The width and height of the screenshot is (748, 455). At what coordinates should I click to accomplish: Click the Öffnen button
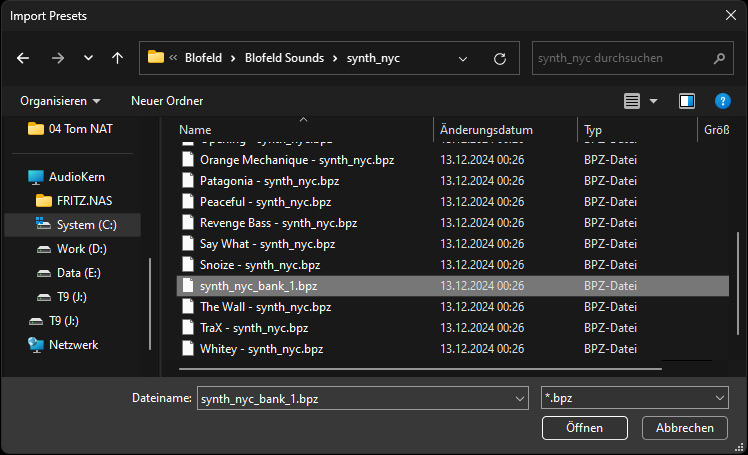(x=584, y=428)
